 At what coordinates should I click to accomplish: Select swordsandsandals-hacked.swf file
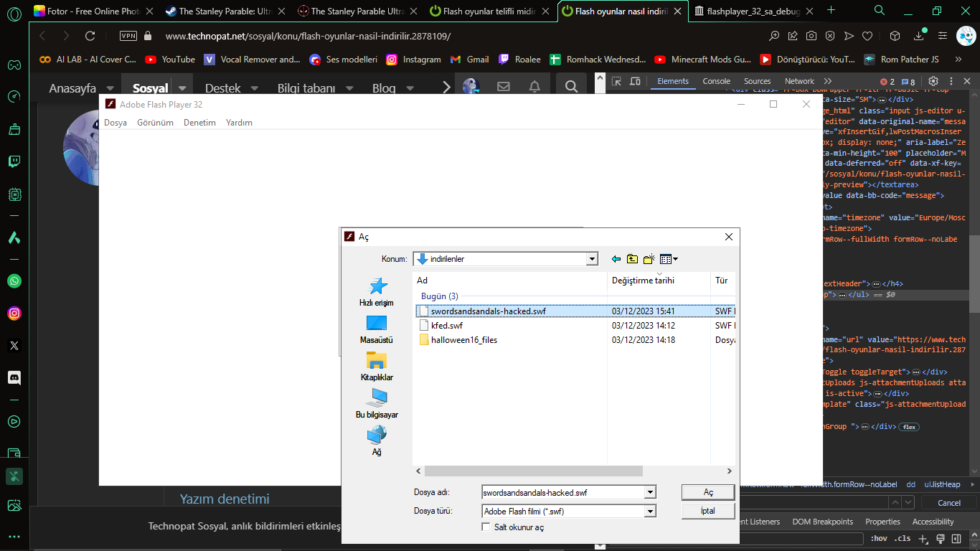(x=488, y=311)
